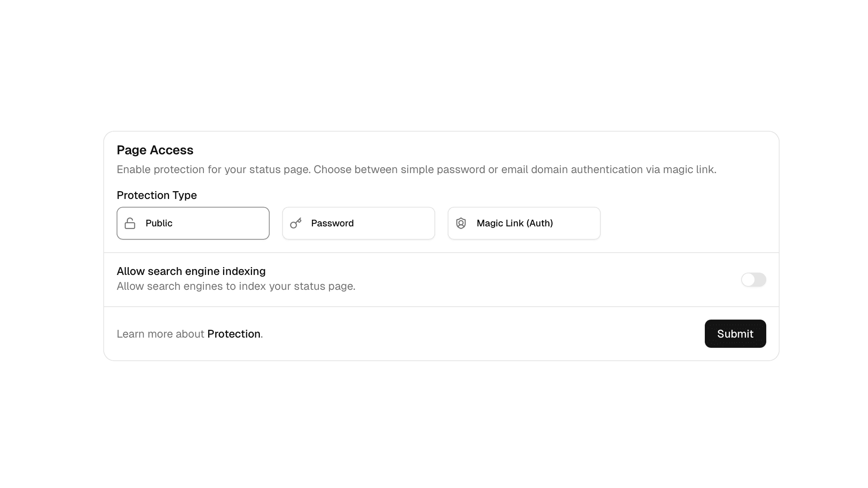Click the Allow search engine indexing title
Image resolution: width=868 pixels, height=488 pixels.
191,271
